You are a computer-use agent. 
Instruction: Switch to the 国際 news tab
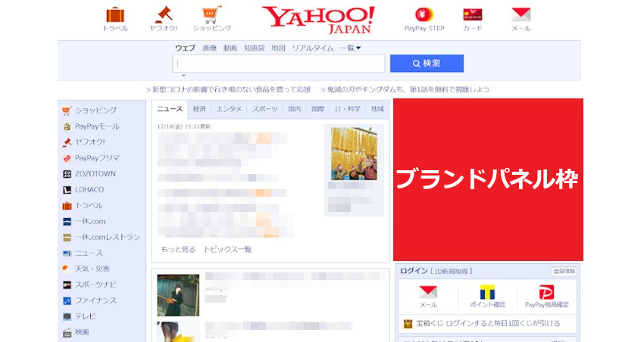pyautogui.click(x=318, y=109)
